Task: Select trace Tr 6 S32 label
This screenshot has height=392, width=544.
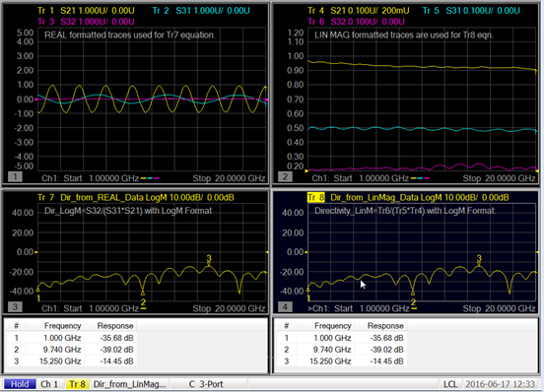Action: [x=356, y=22]
